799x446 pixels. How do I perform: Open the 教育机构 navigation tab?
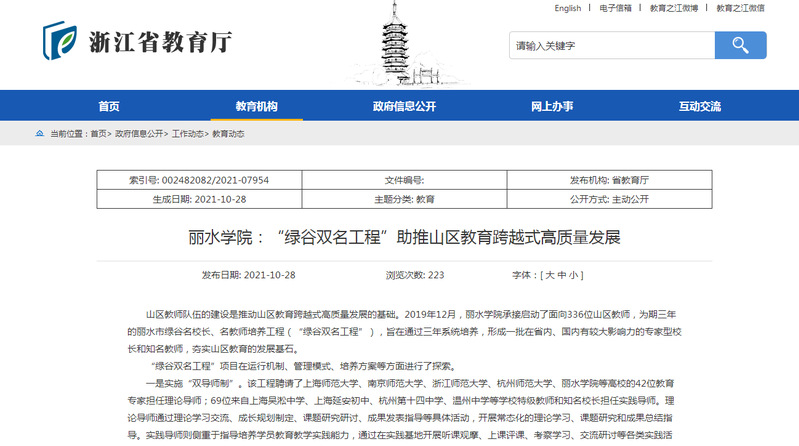click(256, 106)
